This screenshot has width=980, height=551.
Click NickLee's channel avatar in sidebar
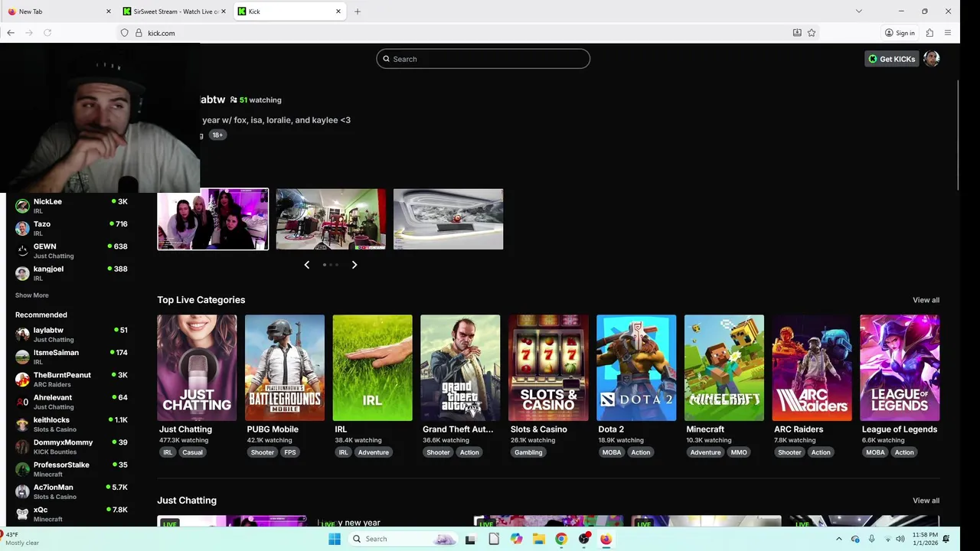[22, 206]
